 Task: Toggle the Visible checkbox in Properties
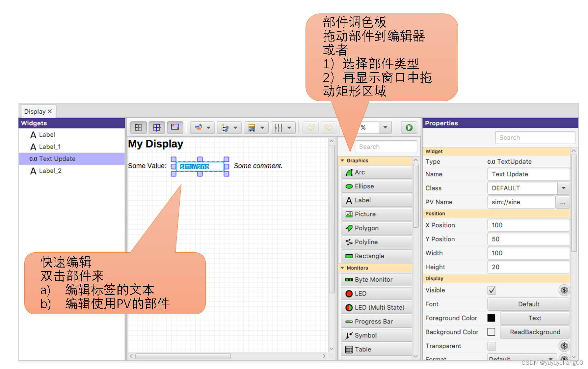492,290
